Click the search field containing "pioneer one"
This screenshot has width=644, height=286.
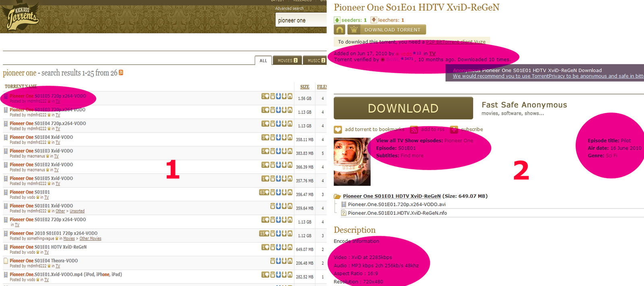[301, 21]
